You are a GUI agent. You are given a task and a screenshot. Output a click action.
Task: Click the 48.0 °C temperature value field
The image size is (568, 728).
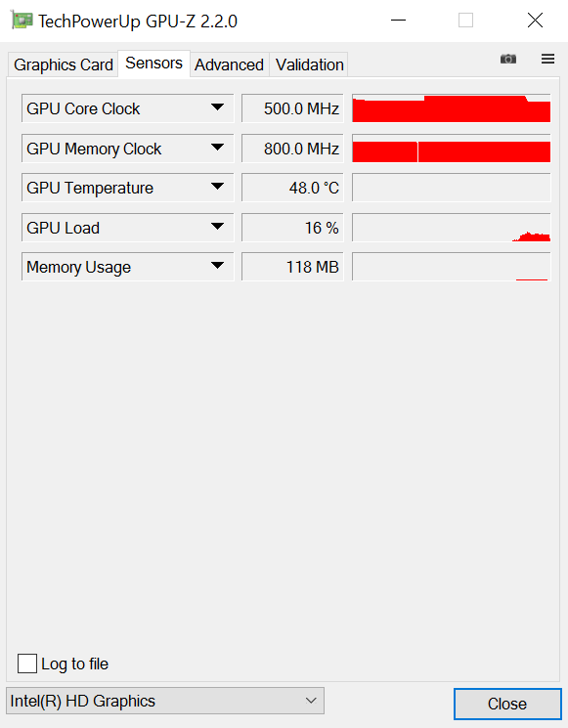292,188
